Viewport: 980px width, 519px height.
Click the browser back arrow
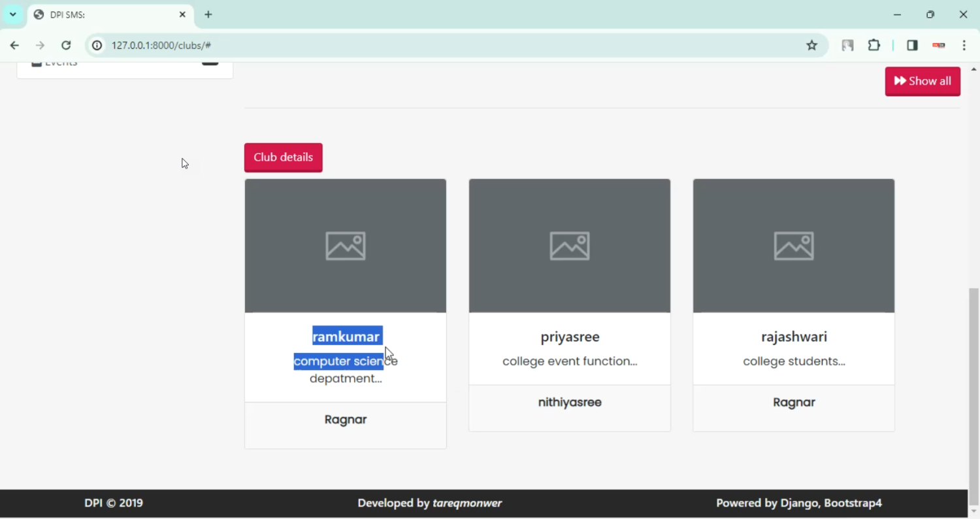[x=14, y=45]
